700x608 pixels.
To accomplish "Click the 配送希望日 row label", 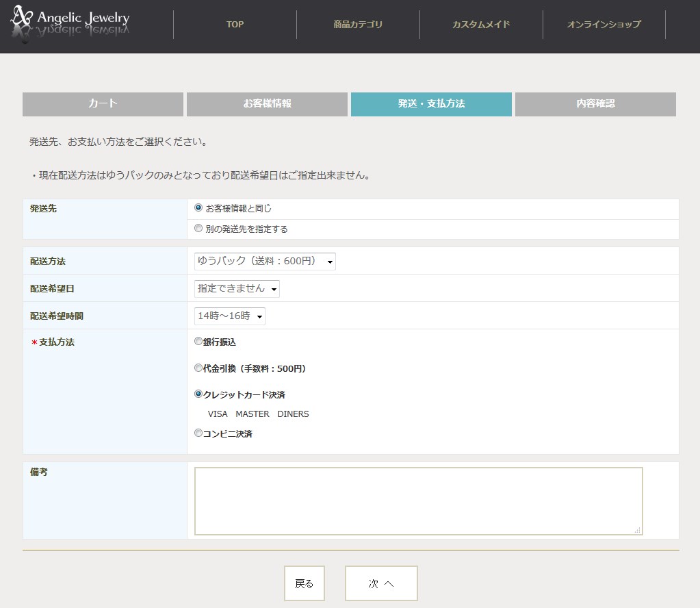I will 52,289.
